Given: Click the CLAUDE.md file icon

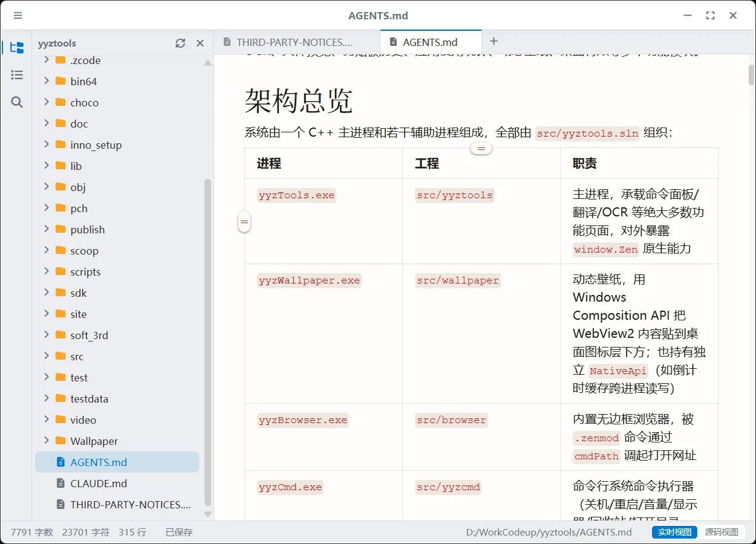Looking at the screenshot, I should (x=60, y=483).
